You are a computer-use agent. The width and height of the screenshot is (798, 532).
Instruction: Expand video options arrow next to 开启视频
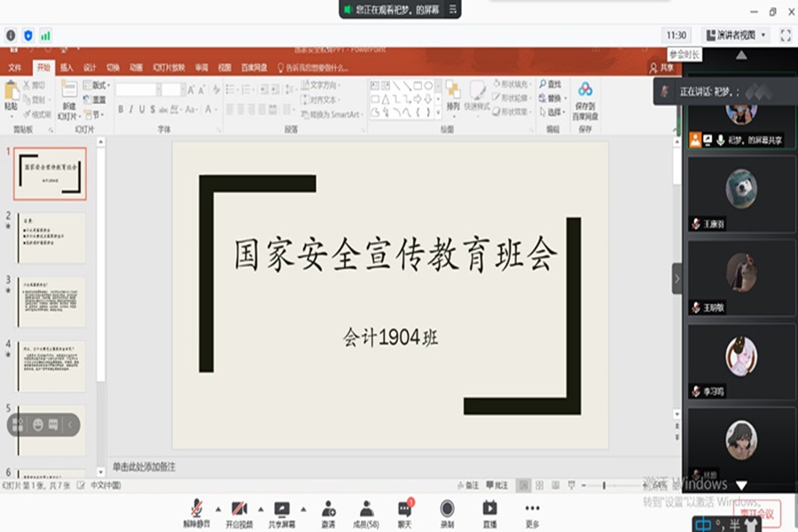pos(260,509)
